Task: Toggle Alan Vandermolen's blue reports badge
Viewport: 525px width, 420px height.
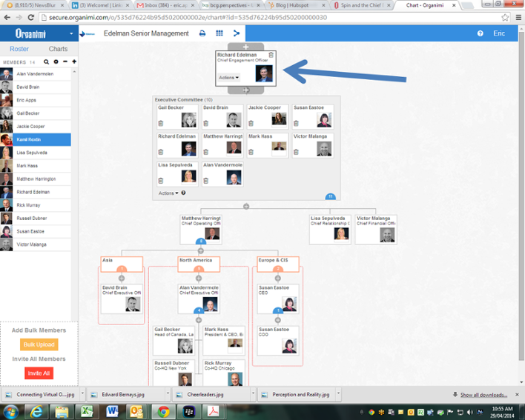Action: [x=199, y=310]
